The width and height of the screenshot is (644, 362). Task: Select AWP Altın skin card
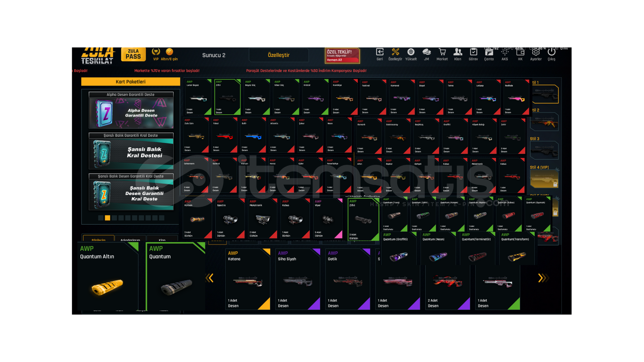[x=369, y=175]
